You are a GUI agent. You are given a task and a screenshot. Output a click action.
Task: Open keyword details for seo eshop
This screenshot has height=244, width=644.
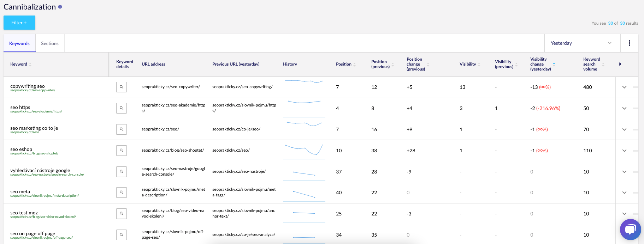122,151
